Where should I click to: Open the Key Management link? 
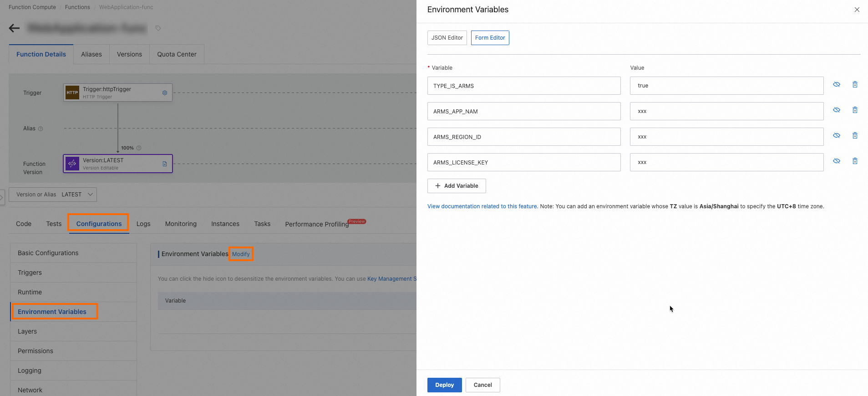coord(391,279)
